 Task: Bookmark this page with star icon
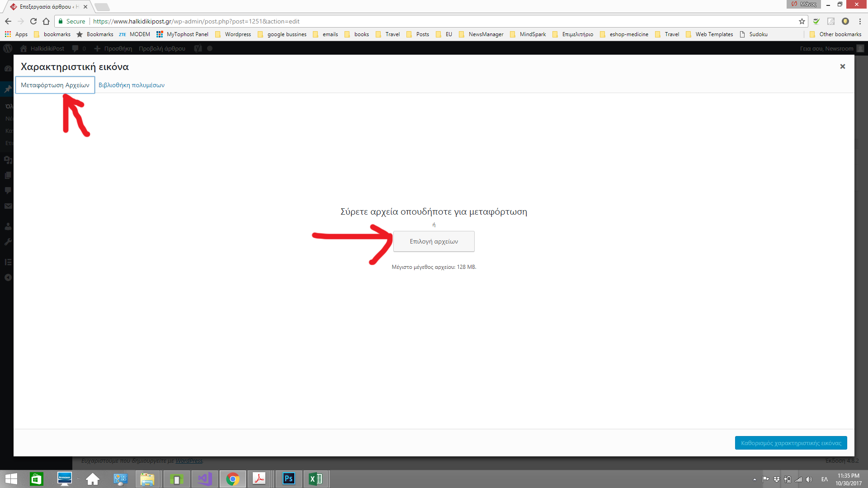pos(802,21)
